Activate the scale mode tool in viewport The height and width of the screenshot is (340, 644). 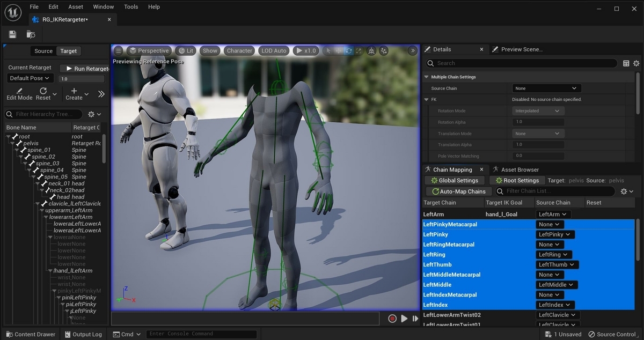click(x=358, y=51)
